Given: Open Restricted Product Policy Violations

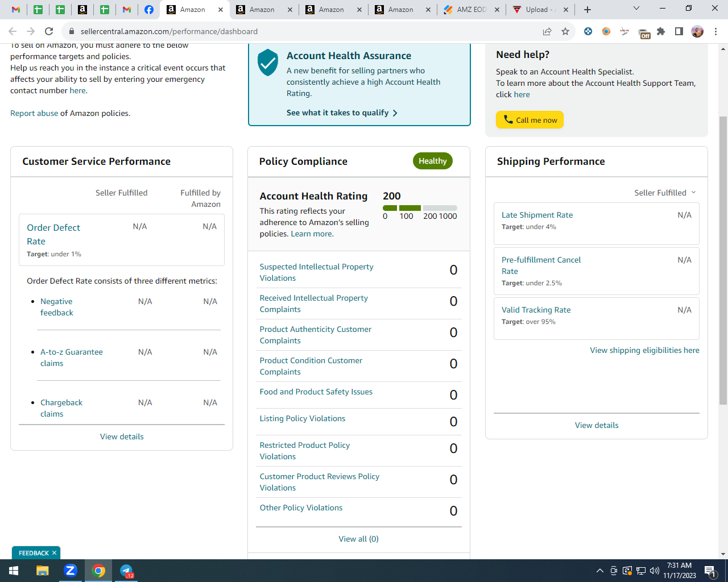Looking at the screenshot, I should [x=304, y=451].
